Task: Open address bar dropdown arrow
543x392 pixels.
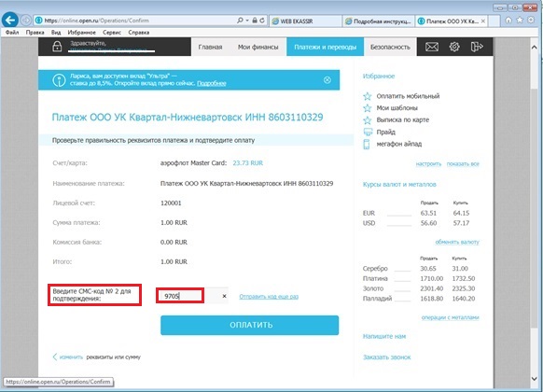Action: click(247, 21)
